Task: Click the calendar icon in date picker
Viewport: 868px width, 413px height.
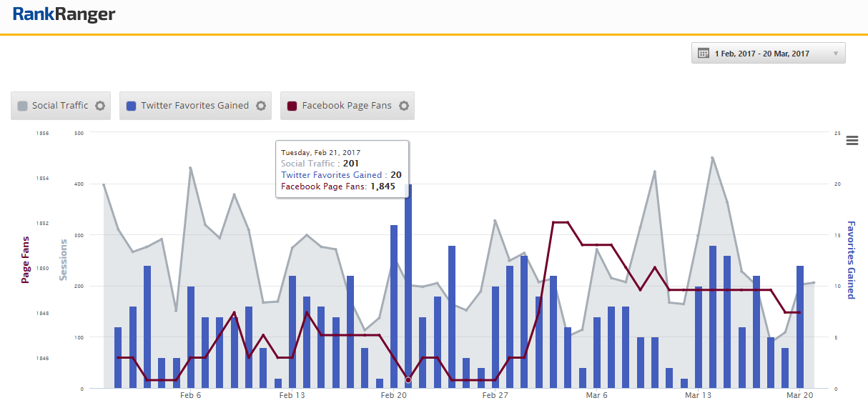Action: (x=703, y=54)
